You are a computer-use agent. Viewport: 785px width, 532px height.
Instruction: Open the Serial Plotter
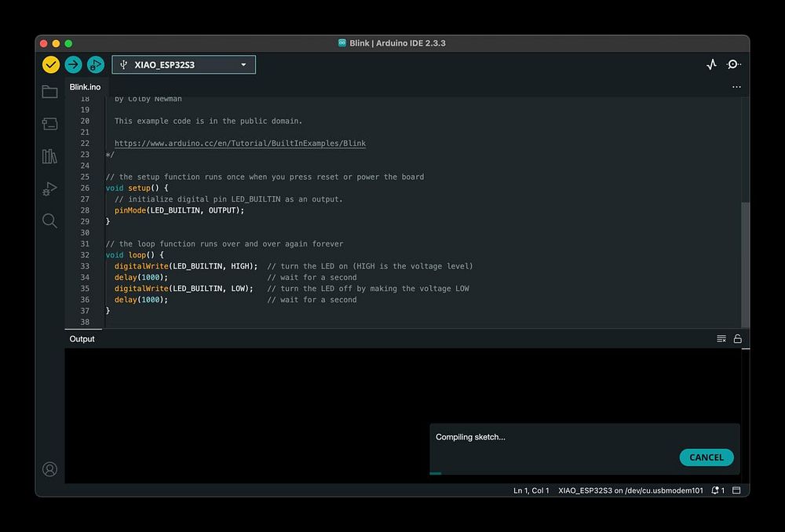[711, 64]
